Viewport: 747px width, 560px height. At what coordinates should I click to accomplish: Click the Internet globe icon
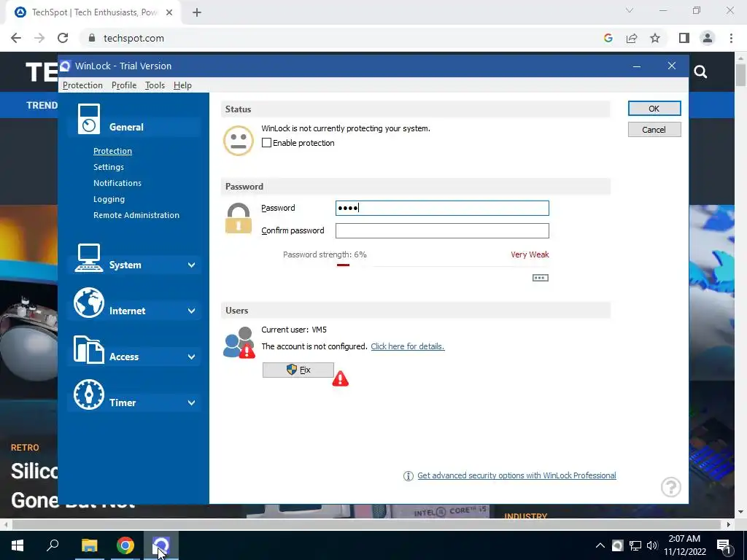(88, 303)
